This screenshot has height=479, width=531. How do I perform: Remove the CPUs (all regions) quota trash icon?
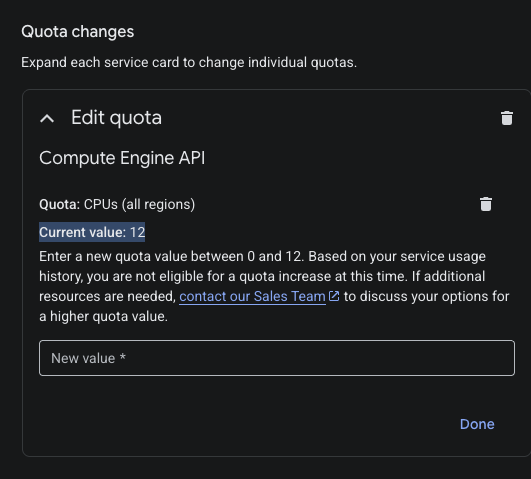coord(486,204)
